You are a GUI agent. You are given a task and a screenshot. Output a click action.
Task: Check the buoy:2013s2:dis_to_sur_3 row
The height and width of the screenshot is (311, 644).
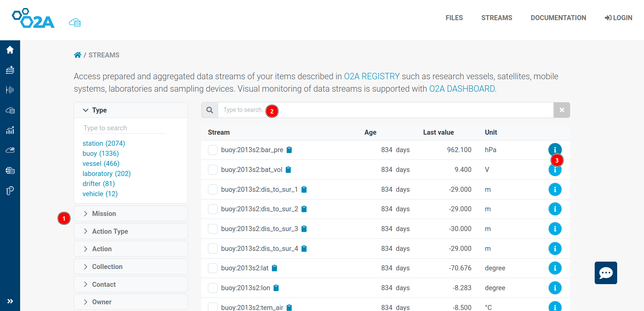click(x=213, y=229)
